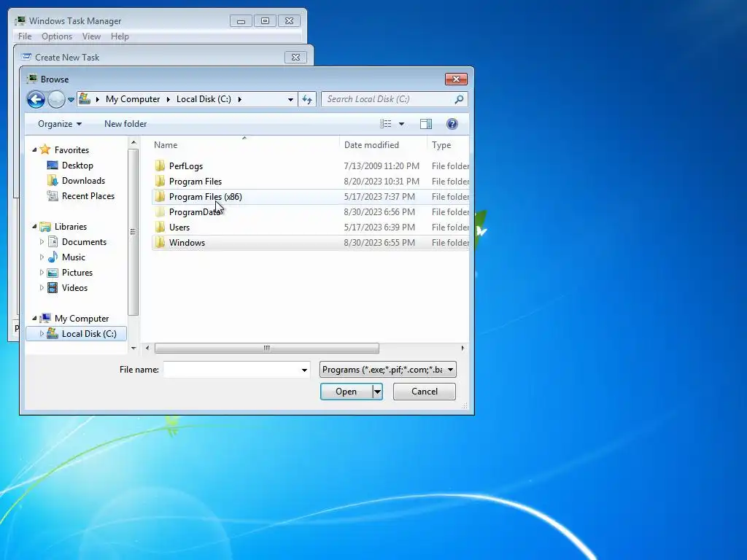Viewport: 747px width, 560px height.
Task: Click the Back navigation arrow in Browse dialog
Action: [36, 99]
